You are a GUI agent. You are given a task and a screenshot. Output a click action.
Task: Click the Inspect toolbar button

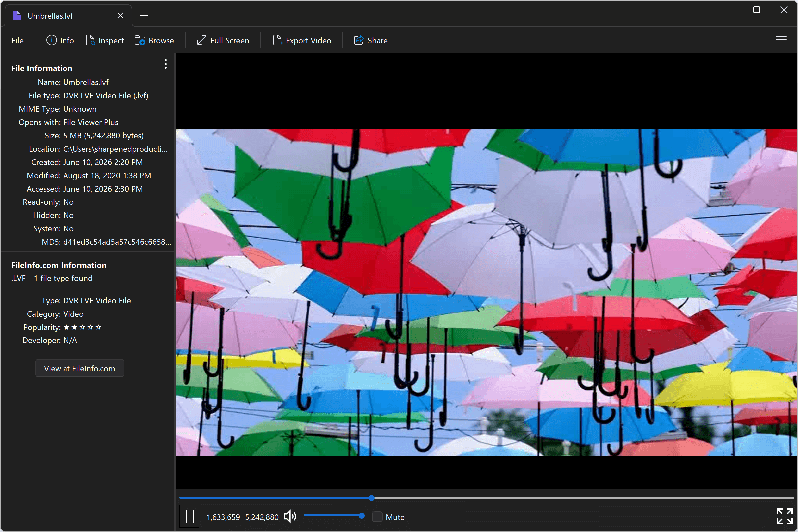[x=104, y=40]
